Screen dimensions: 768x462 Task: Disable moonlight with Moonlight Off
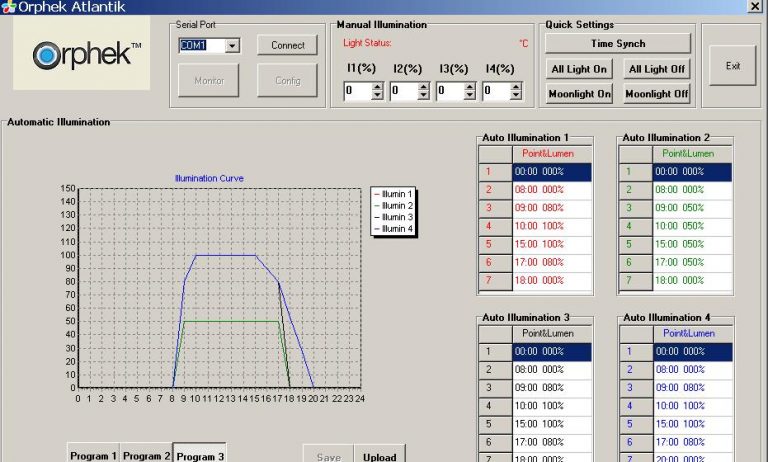pyautogui.click(x=656, y=94)
